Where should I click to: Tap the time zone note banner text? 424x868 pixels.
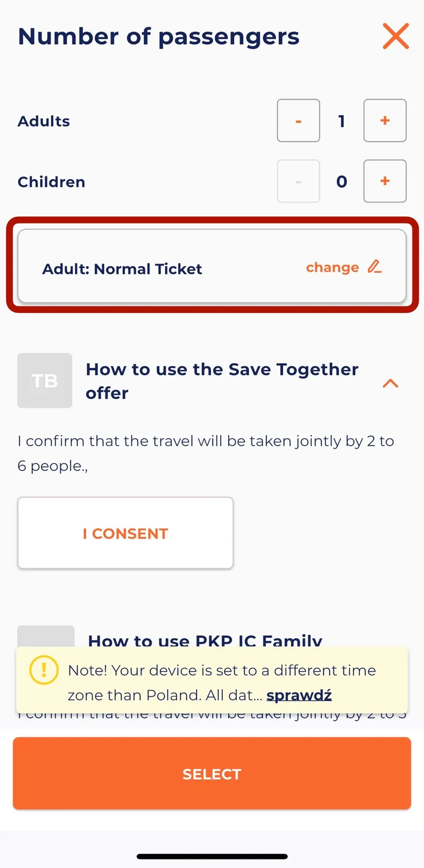click(222, 671)
